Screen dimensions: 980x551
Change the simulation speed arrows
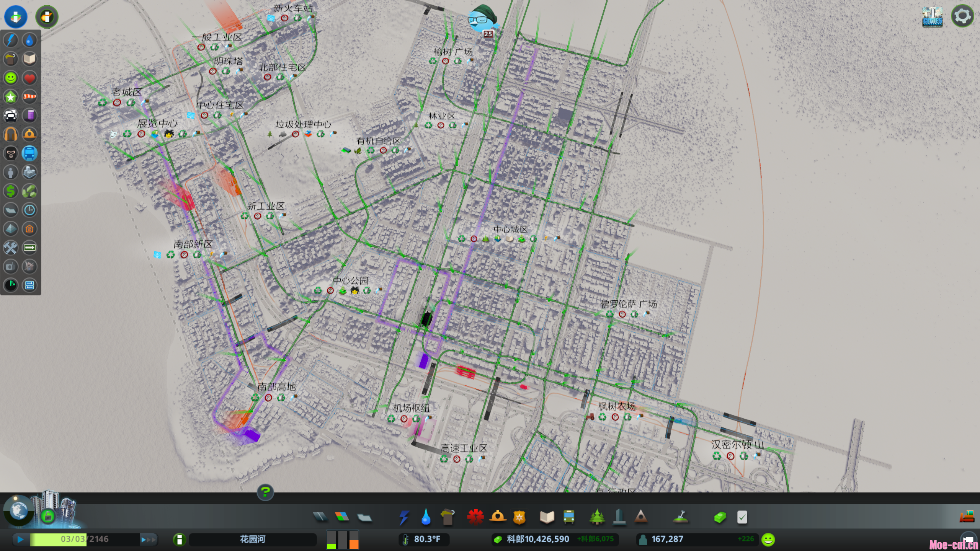149,540
